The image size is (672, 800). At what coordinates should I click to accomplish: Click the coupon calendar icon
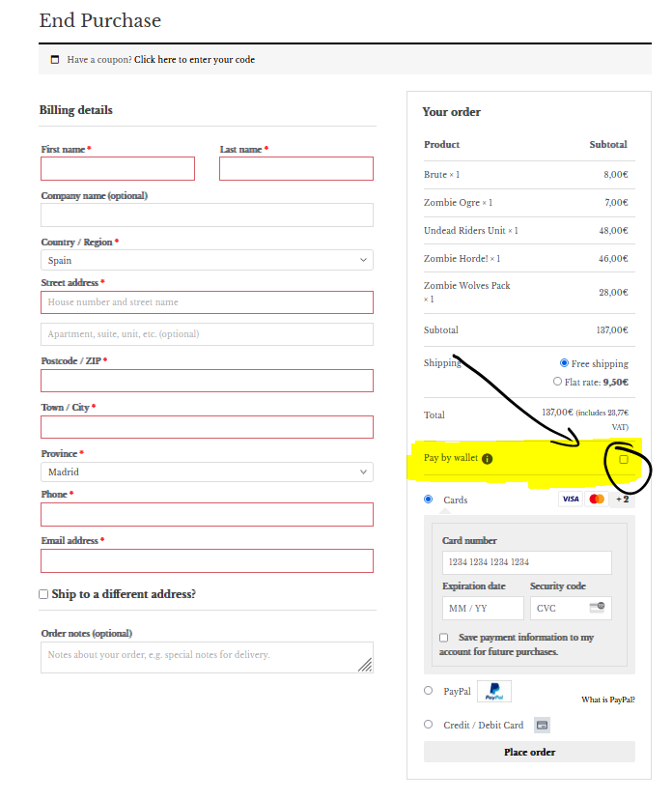(55, 60)
